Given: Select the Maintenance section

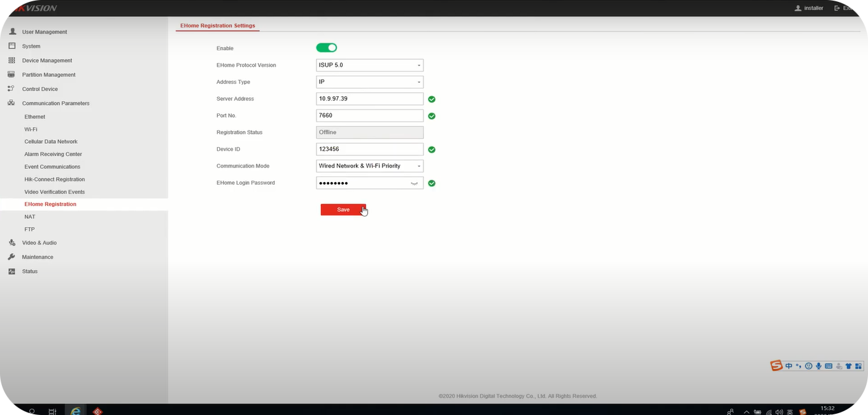Looking at the screenshot, I should coord(38,257).
